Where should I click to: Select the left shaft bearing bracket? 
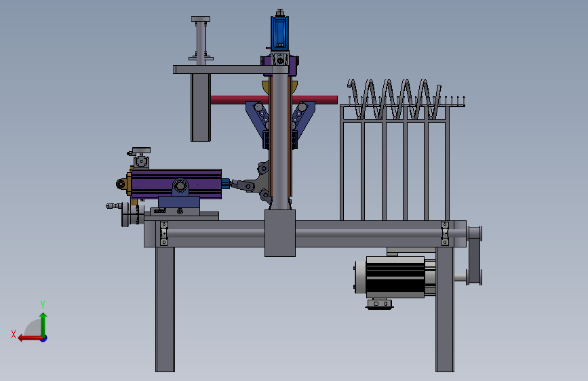pyautogui.click(x=164, y=233)
